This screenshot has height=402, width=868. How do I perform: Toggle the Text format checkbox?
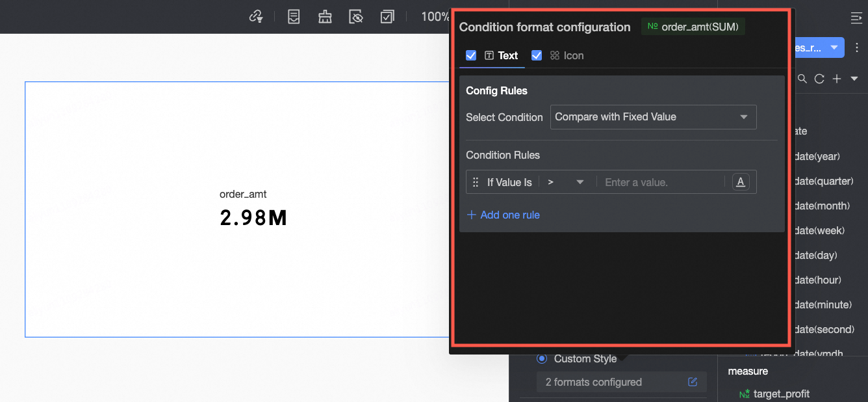click(x=471, y=55)
